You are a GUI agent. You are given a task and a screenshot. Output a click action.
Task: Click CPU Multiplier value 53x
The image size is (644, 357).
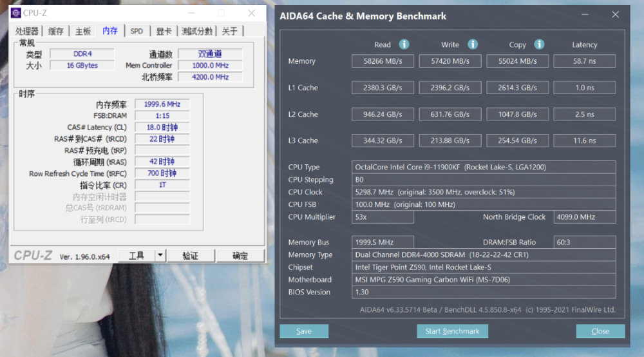pyautogui.click(x=383, y=217)
